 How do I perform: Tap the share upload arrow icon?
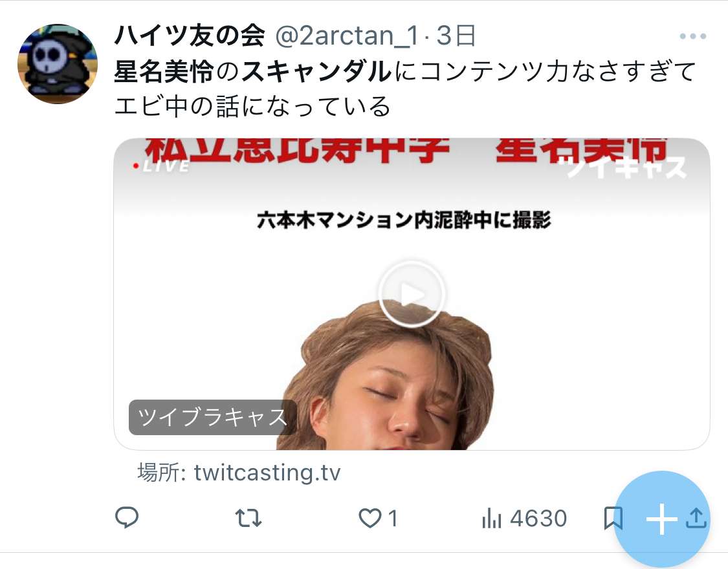[696, 518]
